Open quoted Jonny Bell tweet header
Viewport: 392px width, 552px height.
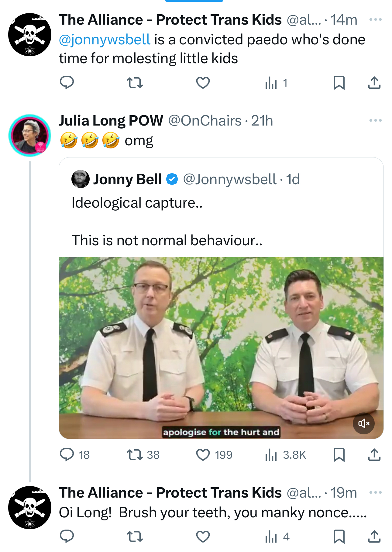coord(127,179)
